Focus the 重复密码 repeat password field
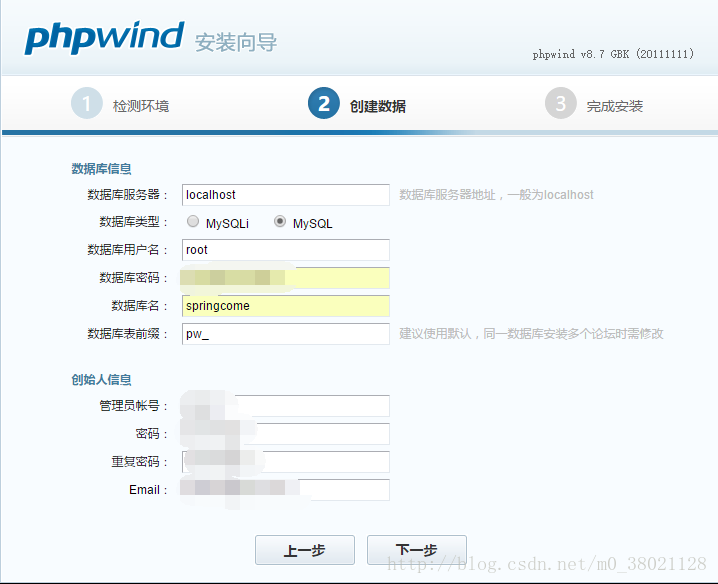The height and width of the screenshot is (584, 718). click(x=286, y=462)
